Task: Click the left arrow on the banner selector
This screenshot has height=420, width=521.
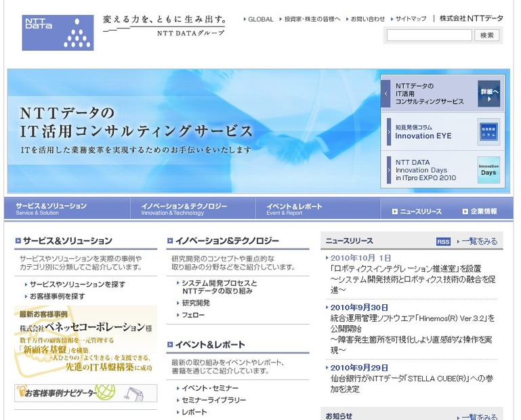Action: coord(385,93)
